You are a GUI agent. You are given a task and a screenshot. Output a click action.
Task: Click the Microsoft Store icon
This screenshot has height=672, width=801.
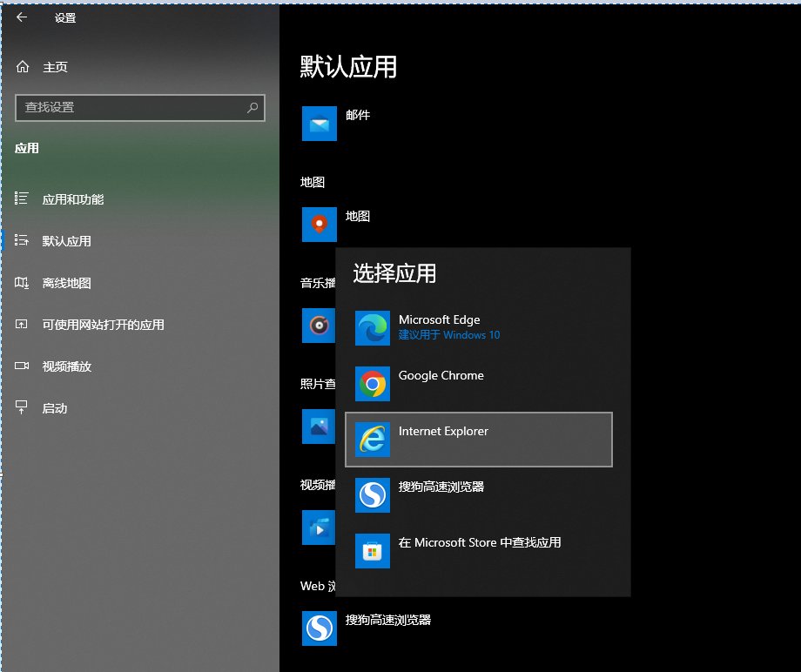(373, 550)
